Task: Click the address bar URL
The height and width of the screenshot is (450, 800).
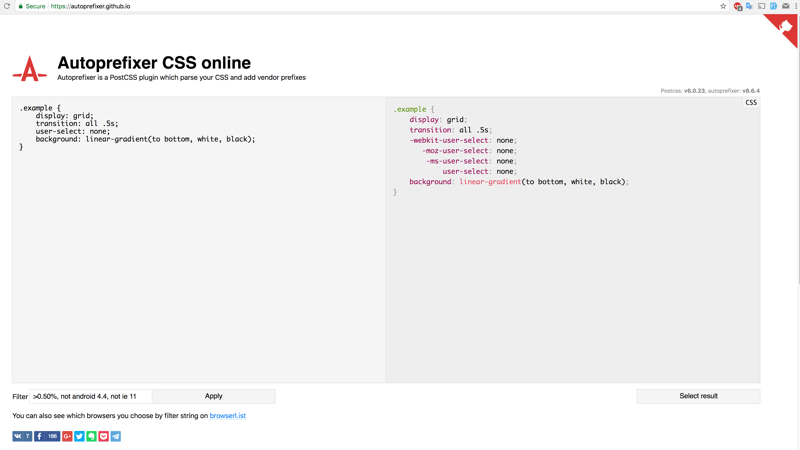Action: pos(90,6)
